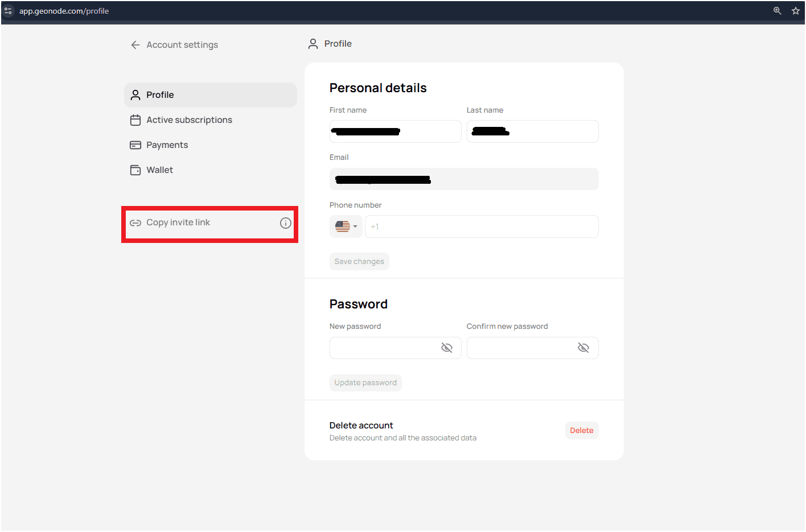
Task: Switch to the Active subscriptions section
Action: click(189, 119)
